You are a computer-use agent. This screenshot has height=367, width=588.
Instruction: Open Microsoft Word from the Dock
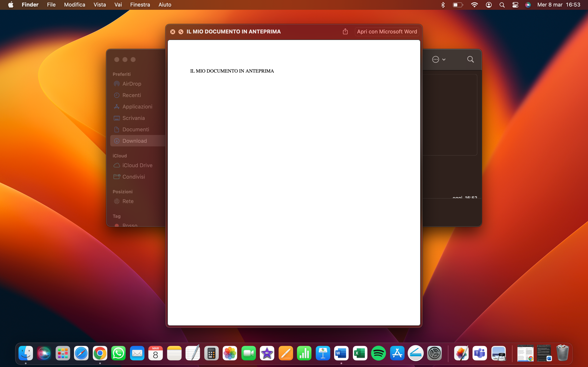tap(341, 353)
